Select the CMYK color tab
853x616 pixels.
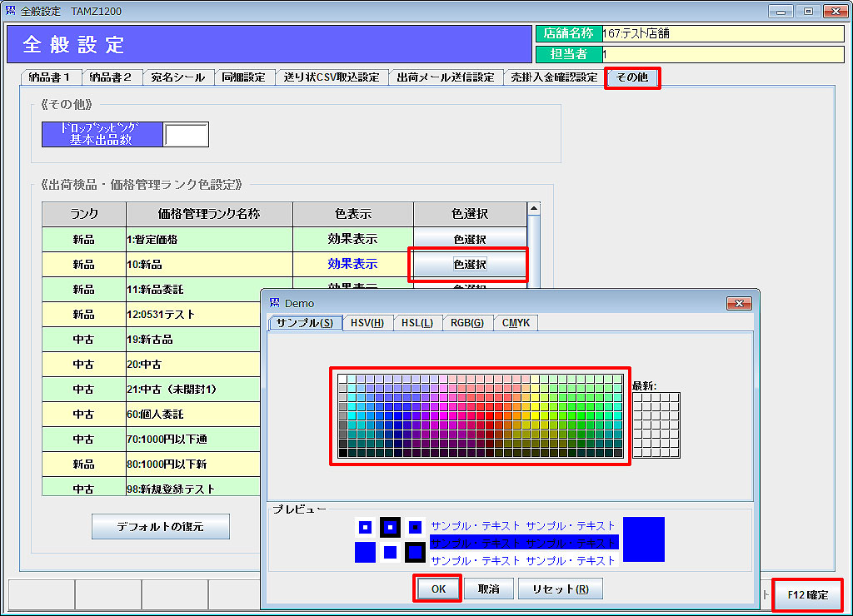(516, 323)
